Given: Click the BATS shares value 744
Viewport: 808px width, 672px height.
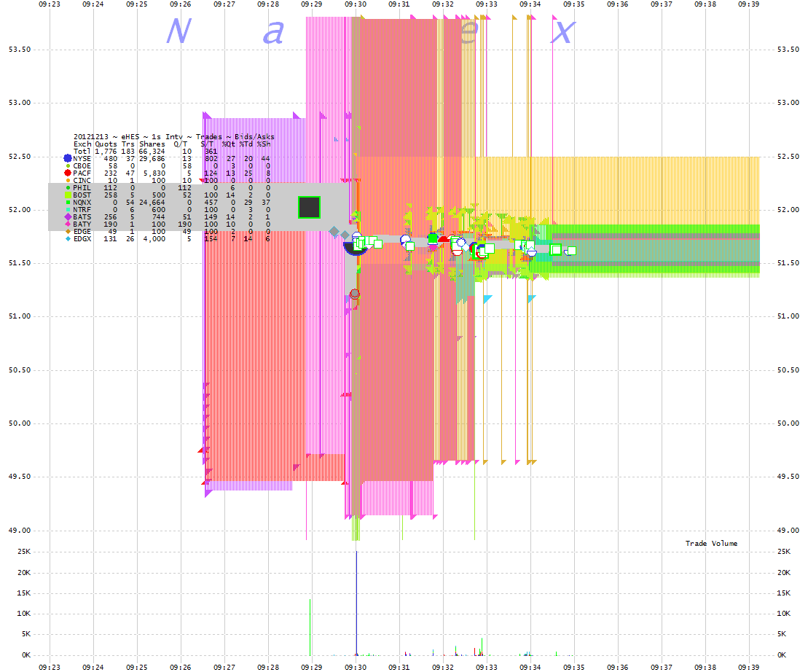Looking at the screenshot, I should point(159,217).
